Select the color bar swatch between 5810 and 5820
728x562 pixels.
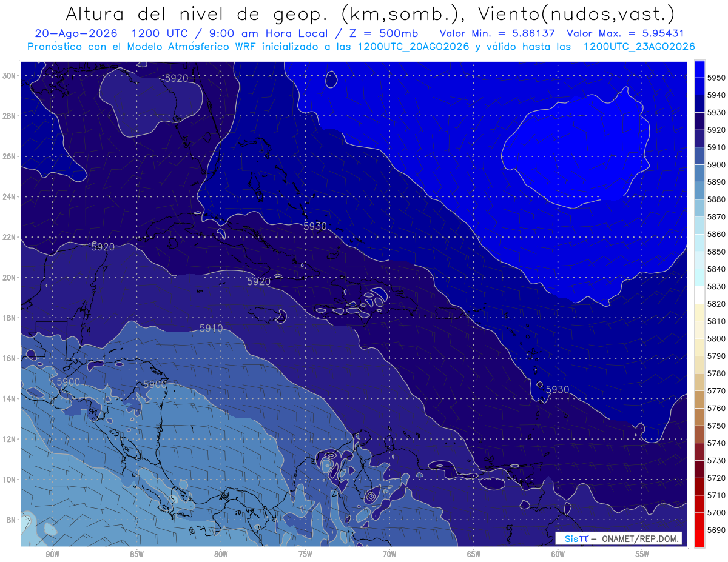[x=699, y=313]
